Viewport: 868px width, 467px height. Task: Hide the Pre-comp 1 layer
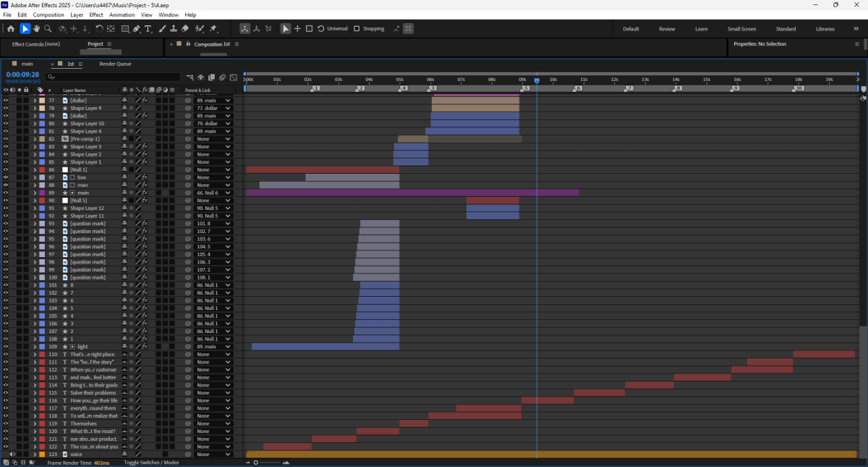tap(6, 139)
